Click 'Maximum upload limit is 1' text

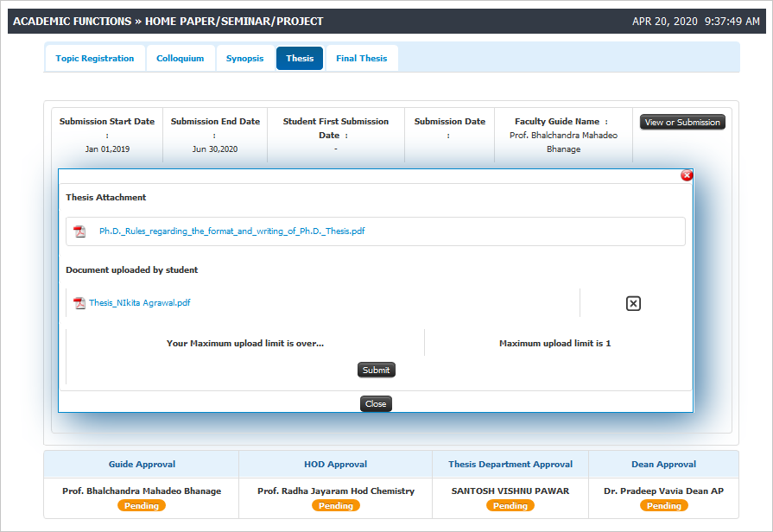[555, 344]
